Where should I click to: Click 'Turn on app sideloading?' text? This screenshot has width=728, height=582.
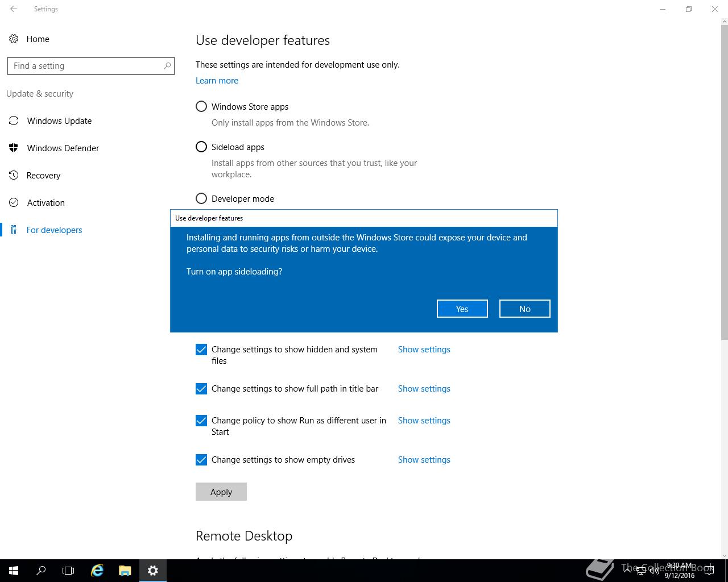click(234, 272)
